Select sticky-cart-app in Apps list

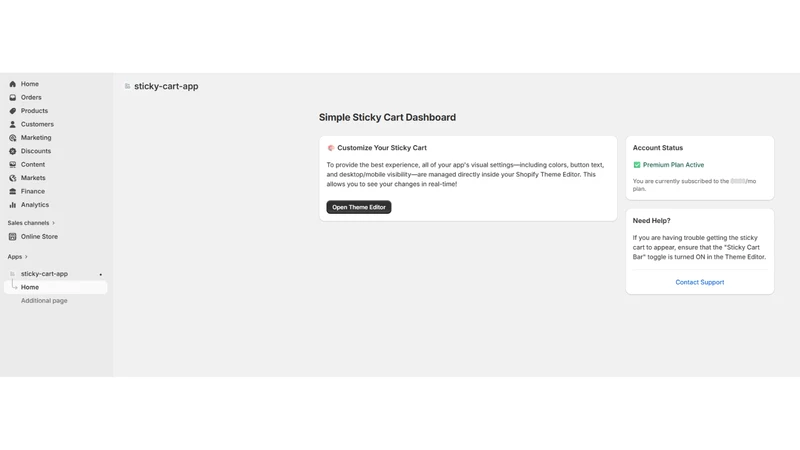[44, 274]
